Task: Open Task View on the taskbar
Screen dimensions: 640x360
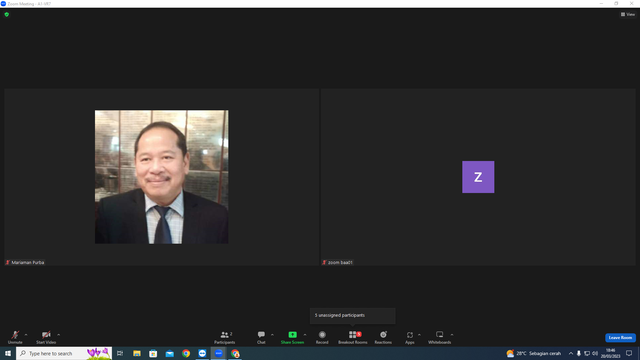Action: (120, 353)
